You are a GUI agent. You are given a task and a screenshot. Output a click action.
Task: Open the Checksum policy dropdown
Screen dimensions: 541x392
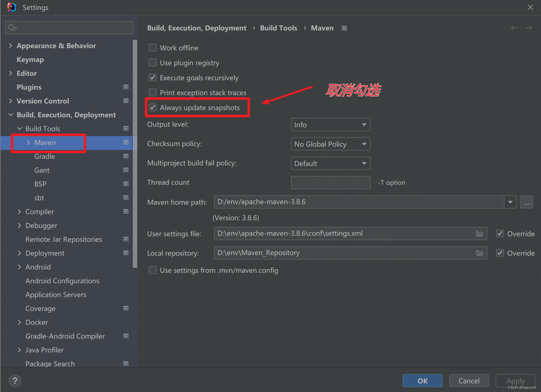(331, 144)
